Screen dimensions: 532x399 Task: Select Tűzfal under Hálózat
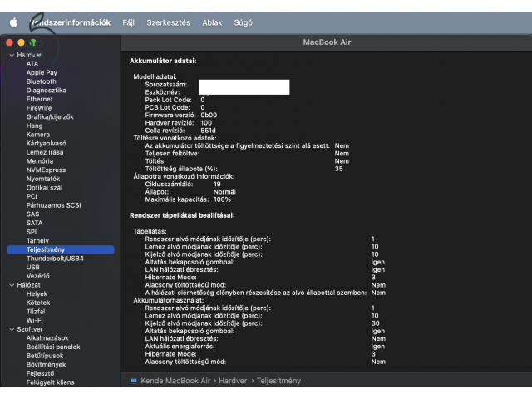click(x=36, y=312)
